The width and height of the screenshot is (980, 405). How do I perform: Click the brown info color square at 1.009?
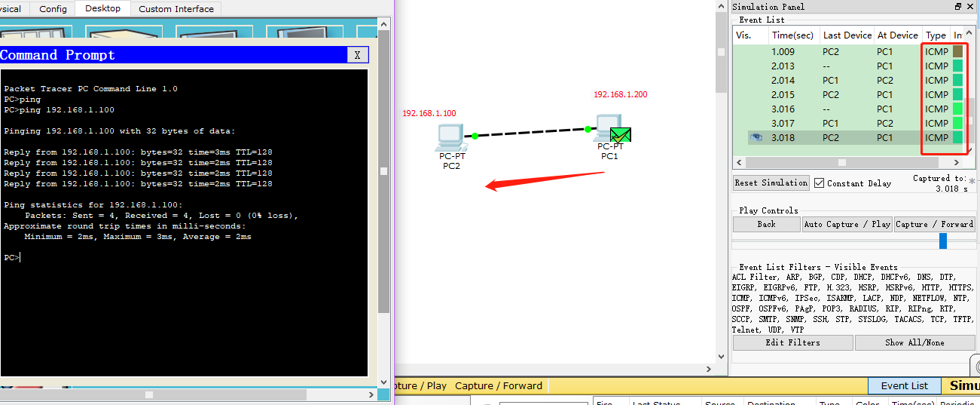point(958,51)
